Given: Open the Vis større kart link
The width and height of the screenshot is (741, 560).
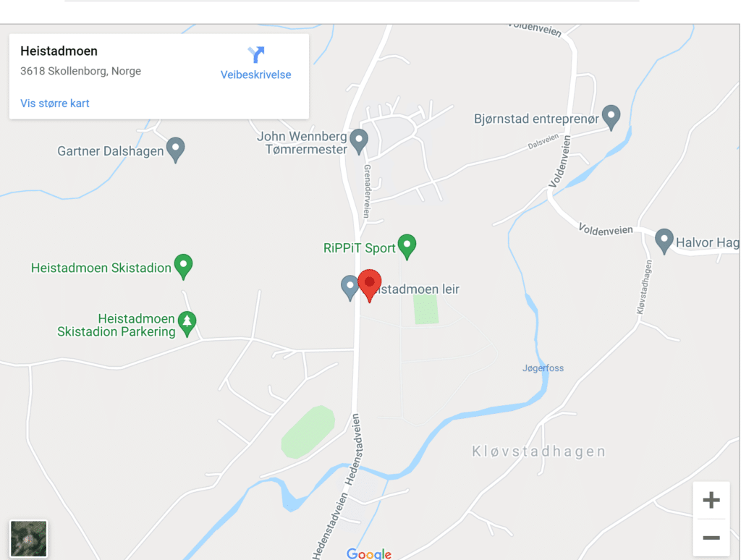Looking at the screenshot, I should 55,103.
